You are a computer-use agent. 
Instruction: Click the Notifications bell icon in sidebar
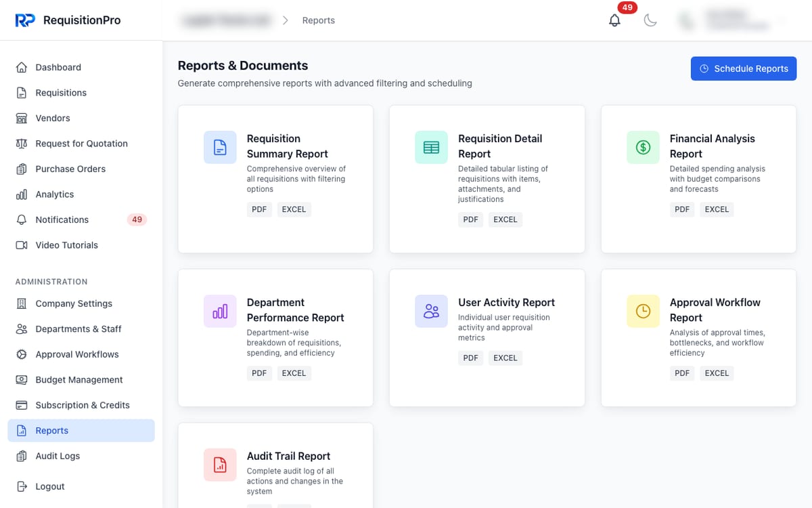(22, 219)
